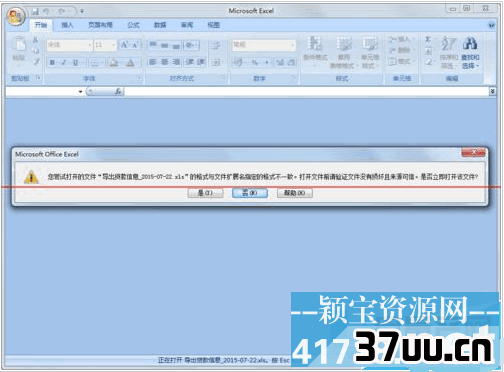Switch to the Insert ribbon tab

(67, 25)
